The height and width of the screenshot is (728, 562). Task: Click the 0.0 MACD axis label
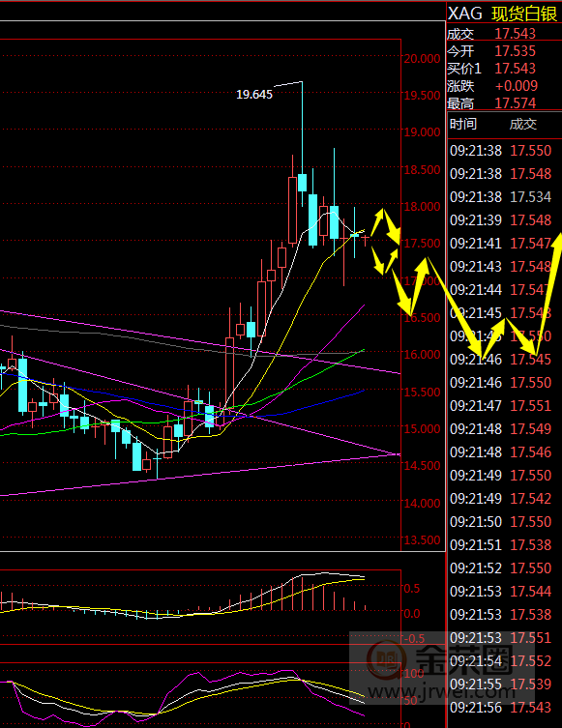pos(411,614)
